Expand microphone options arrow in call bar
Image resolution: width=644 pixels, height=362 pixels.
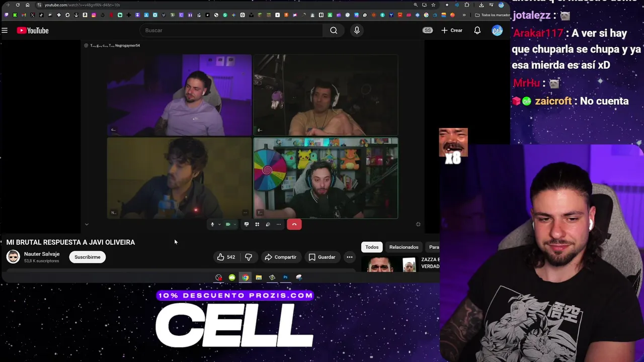[219, 224]
